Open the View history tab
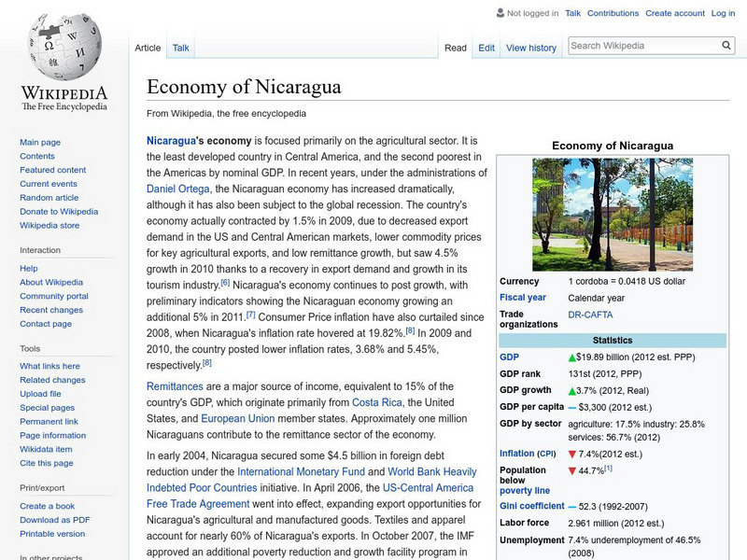Viewport: 747px width, 560px height. [x=530, y=48]
